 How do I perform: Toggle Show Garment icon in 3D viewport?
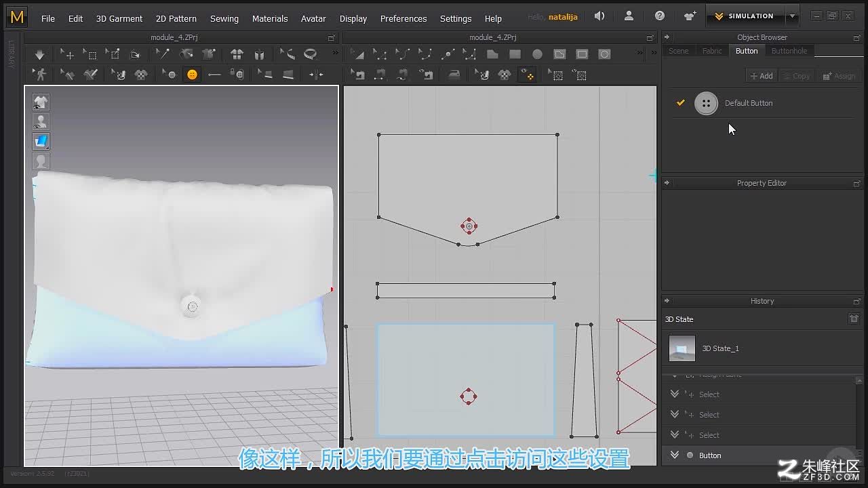41,102
